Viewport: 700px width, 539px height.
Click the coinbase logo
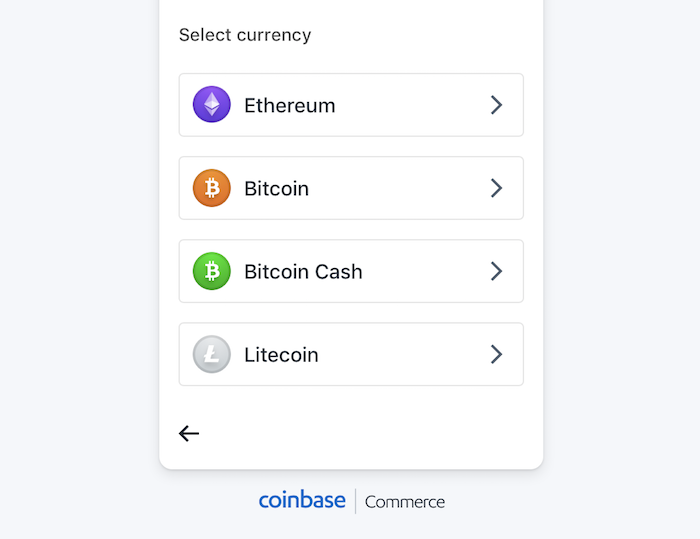pyautogui.click(x=302, y=500)
